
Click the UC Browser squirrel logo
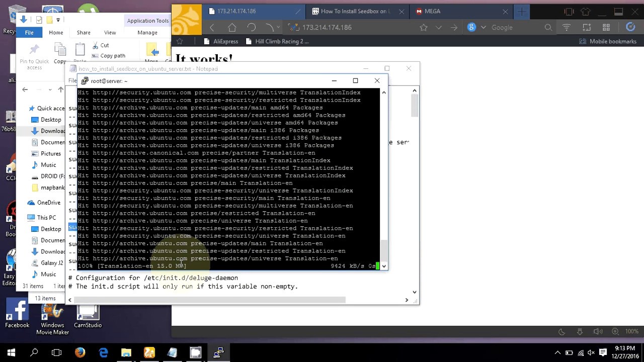187,20
